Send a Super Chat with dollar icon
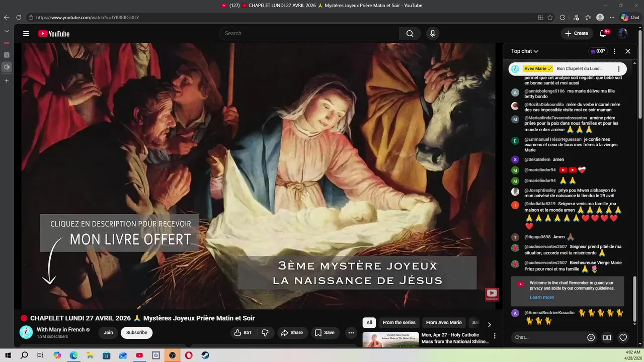 point(607,337)
